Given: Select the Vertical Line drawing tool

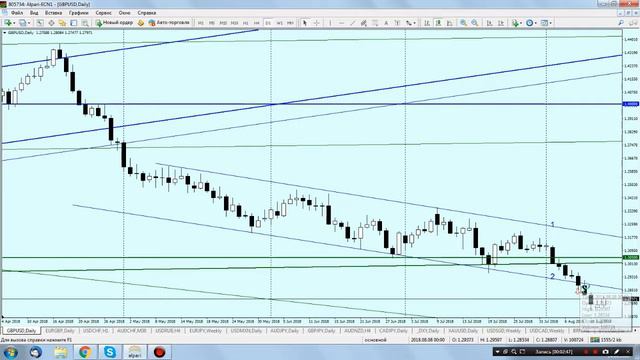Looking at the screenshot, I should coord(330,23).
